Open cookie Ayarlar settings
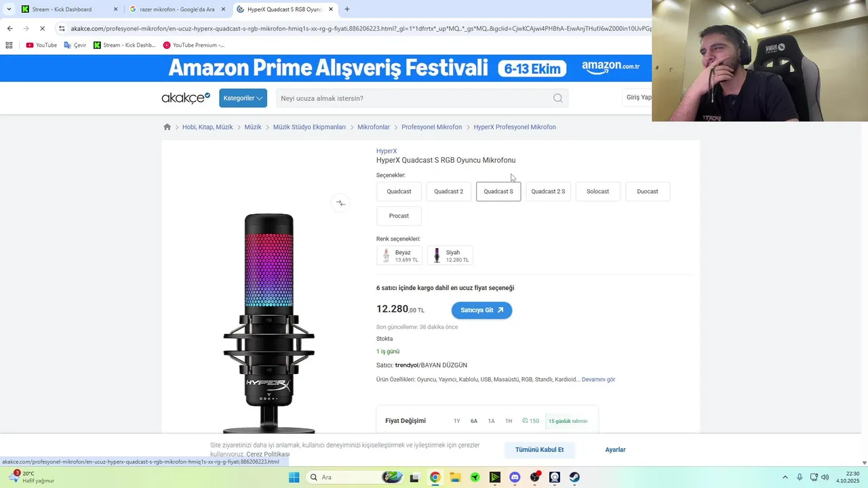This screenshot has height=488, width=868. [615, 449]
